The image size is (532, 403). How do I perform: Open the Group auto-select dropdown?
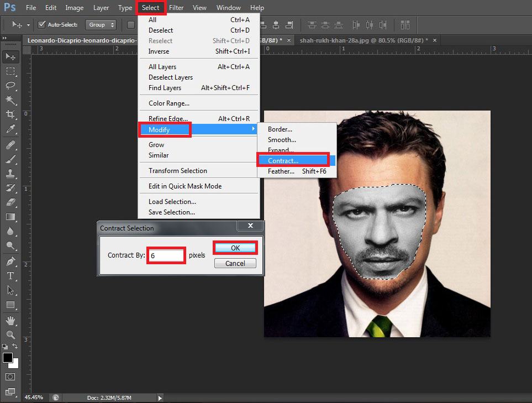[101, 25]
